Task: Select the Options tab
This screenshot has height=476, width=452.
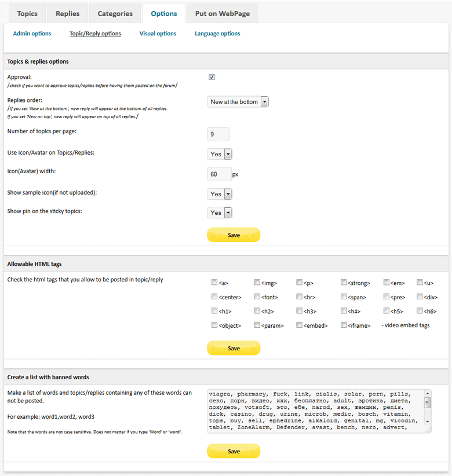Action: pyautogui.click(x=164, y=14)
